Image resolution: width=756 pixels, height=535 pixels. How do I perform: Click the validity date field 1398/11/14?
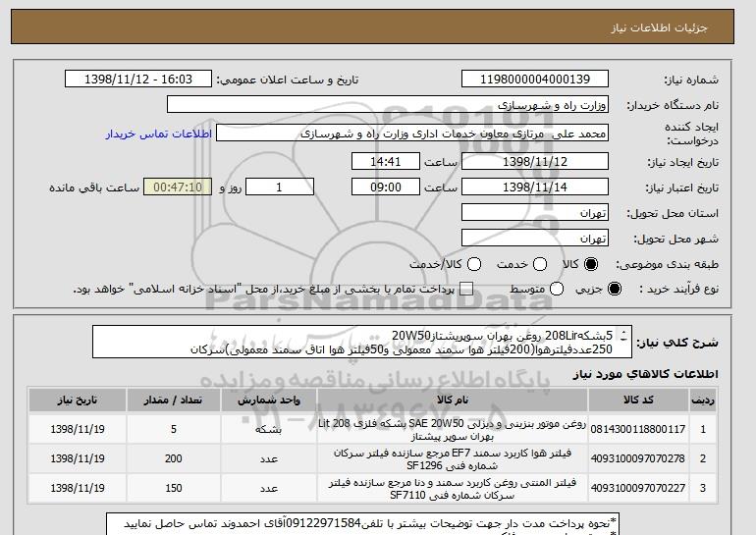click(535, 187)
